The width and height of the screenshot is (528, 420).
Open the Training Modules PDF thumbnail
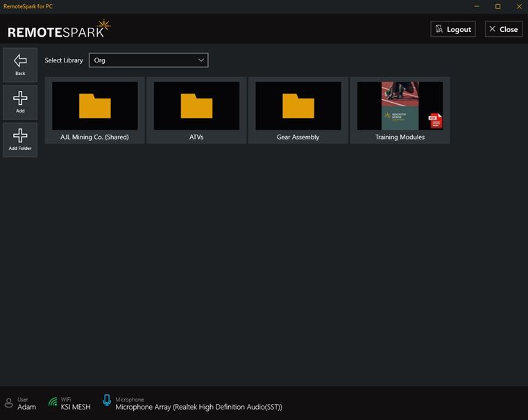point(400,106)
